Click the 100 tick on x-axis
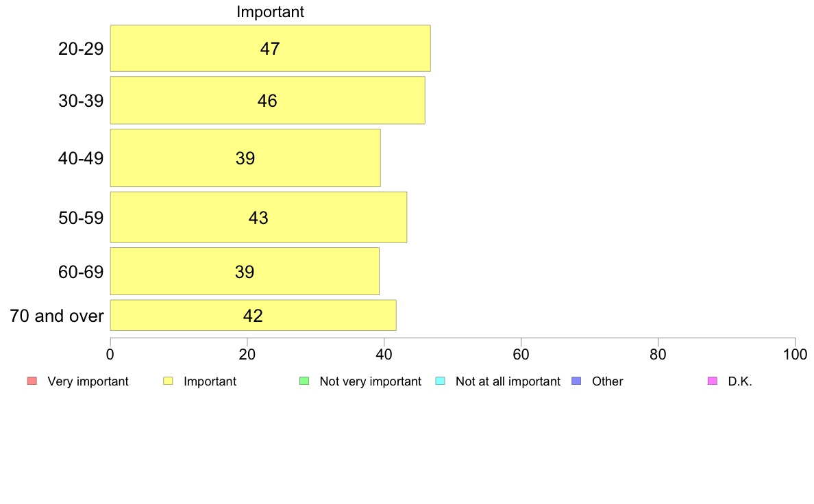This screenshot has height=504, width=814. tap(795, 355)
